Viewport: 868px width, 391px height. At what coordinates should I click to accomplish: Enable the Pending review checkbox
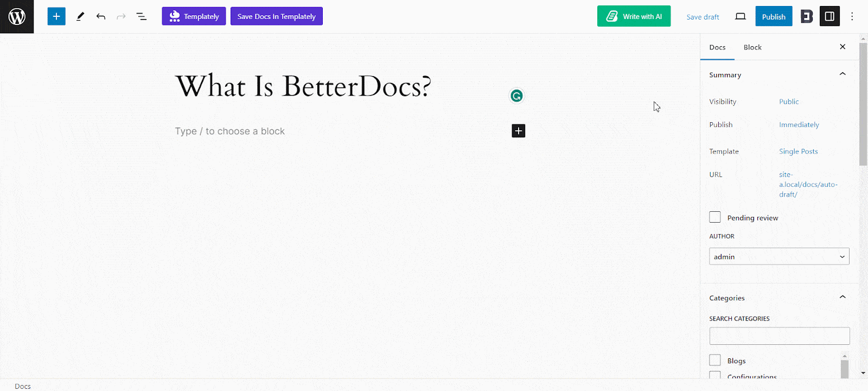[714, 217]
